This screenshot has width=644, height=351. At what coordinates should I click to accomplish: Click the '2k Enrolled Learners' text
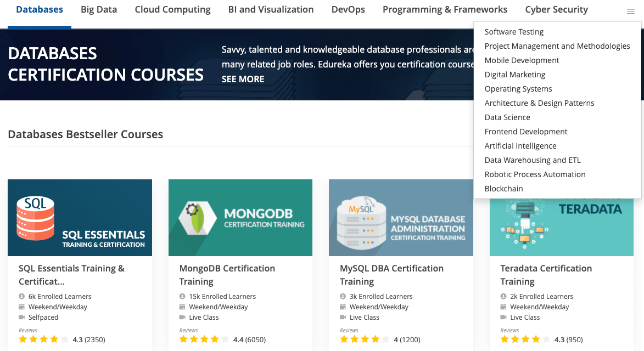point(542,297)
